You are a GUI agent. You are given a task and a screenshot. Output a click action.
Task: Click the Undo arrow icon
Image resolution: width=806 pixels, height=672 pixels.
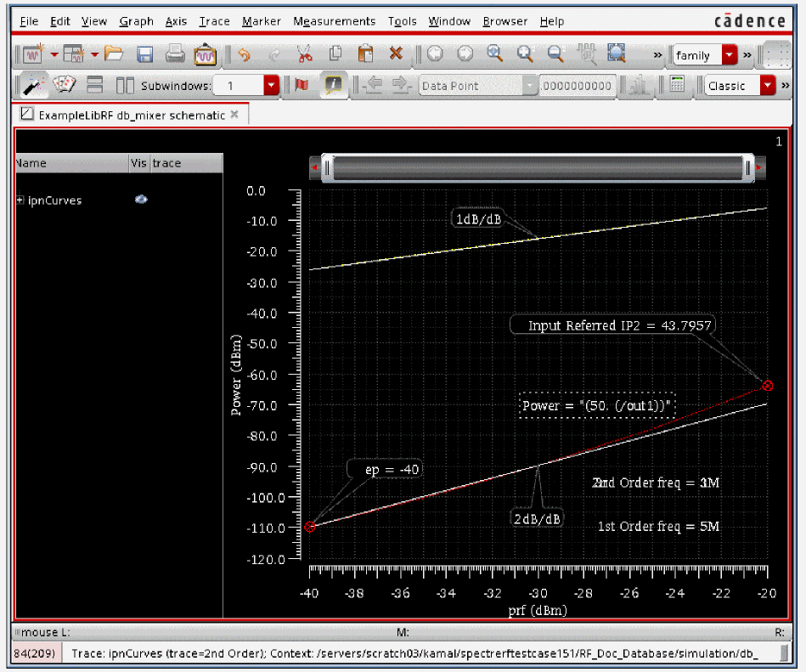(245, 54)
